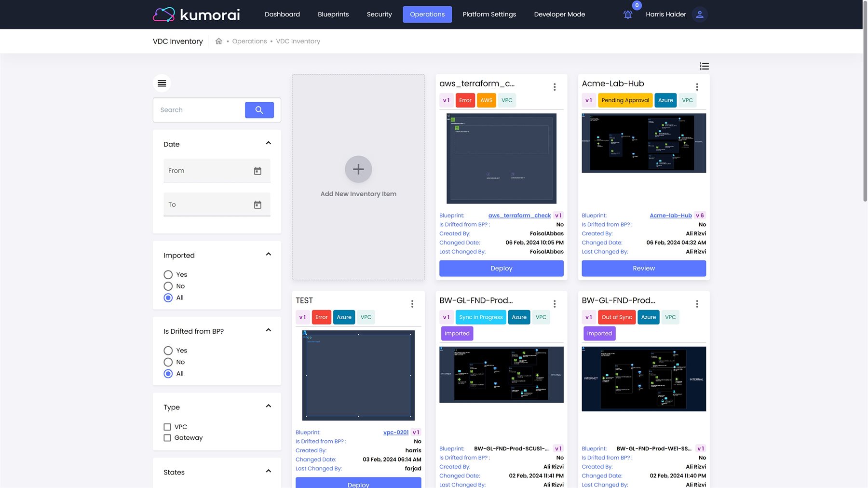Select No under Is Drifted from BP

click(x=168, y=362)
